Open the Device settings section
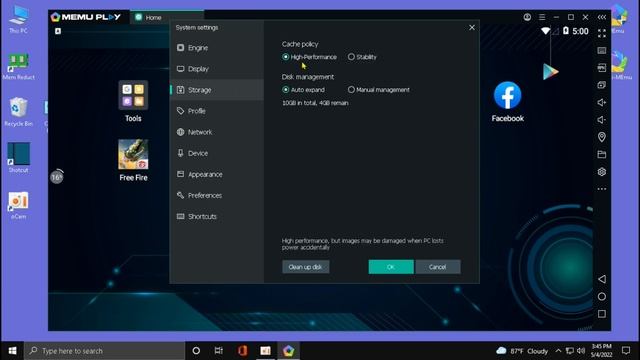The height and width of the screenshot is (360, 640). coord(217,153)
